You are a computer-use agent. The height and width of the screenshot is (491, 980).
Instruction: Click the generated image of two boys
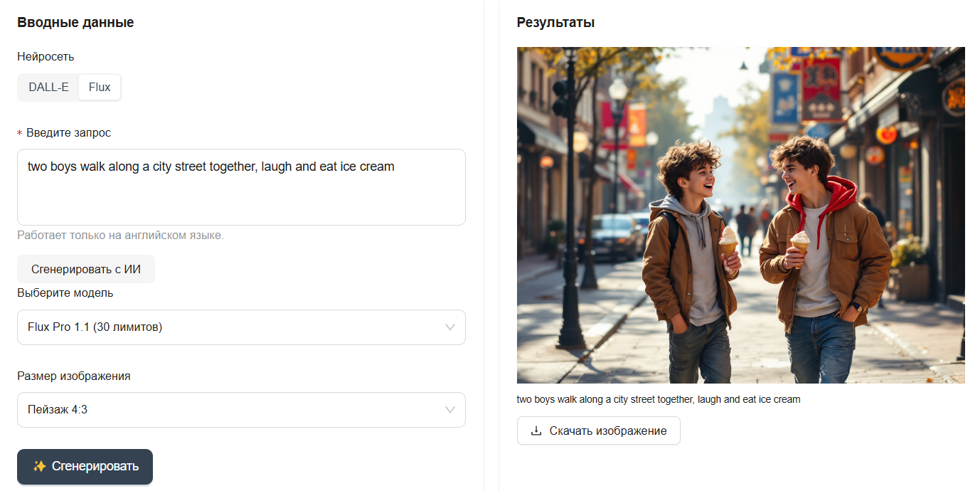(x=740, y=215)
